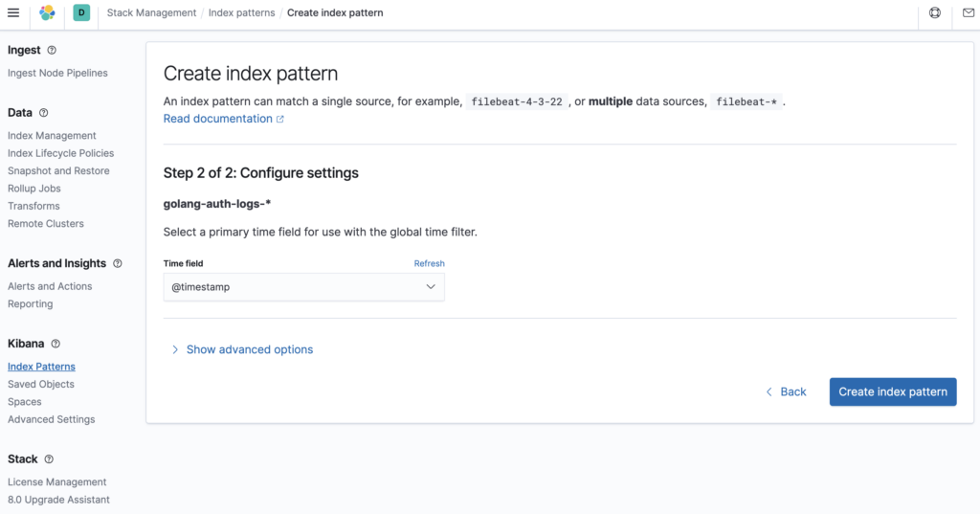Open the Time field @timestamp dropdown
Viewport: 980px width, 514px height.
303,287
